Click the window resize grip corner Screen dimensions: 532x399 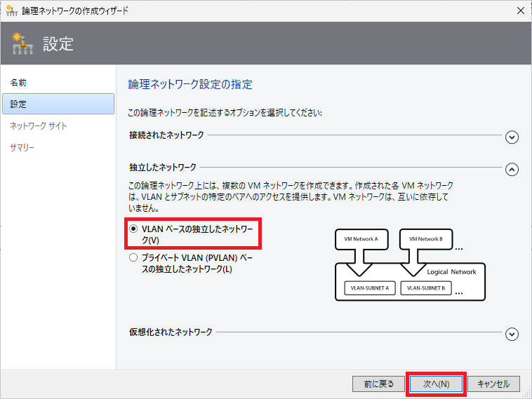click(526, 393)
